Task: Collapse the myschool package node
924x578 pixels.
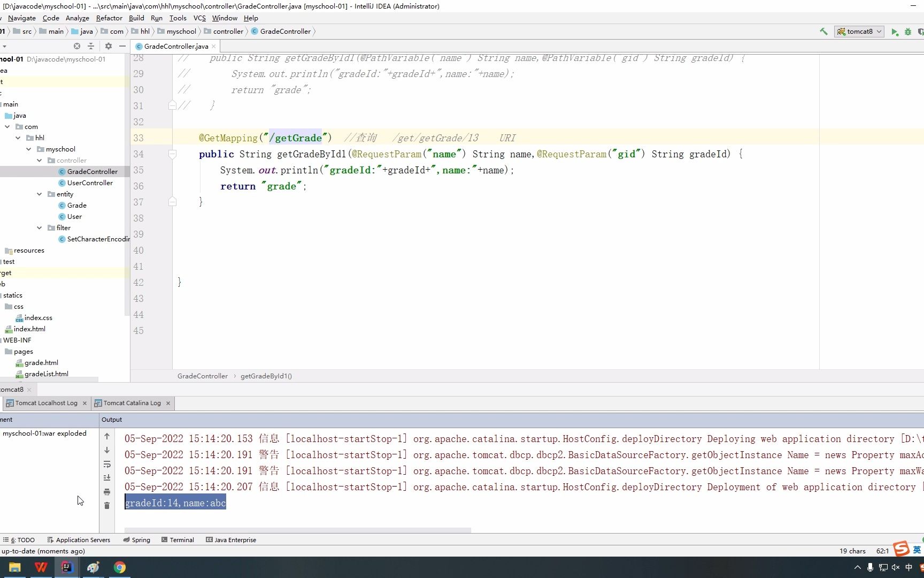Action: 29,149
